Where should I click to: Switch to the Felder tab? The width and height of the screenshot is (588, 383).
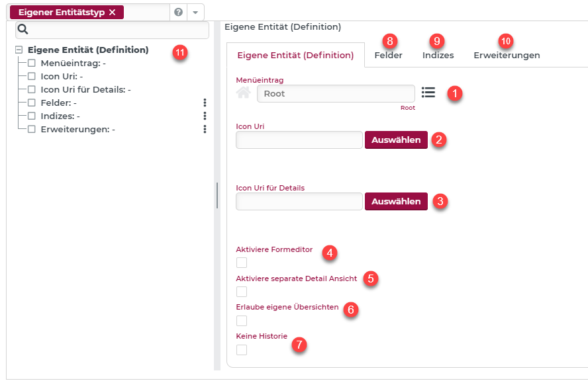388,56
